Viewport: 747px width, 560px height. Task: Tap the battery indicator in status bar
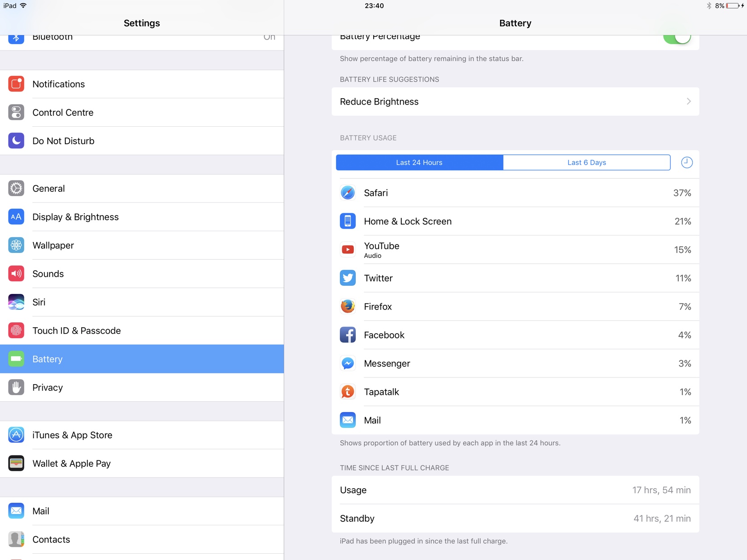point(733,6)
